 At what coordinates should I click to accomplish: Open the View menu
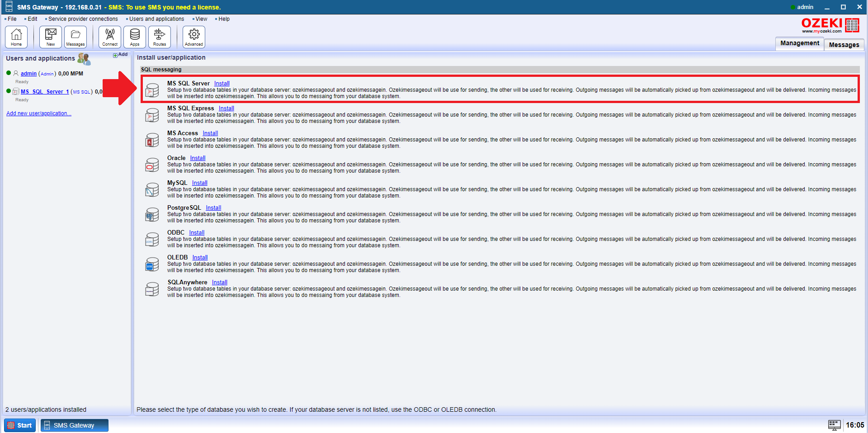[x=201, y=19]
